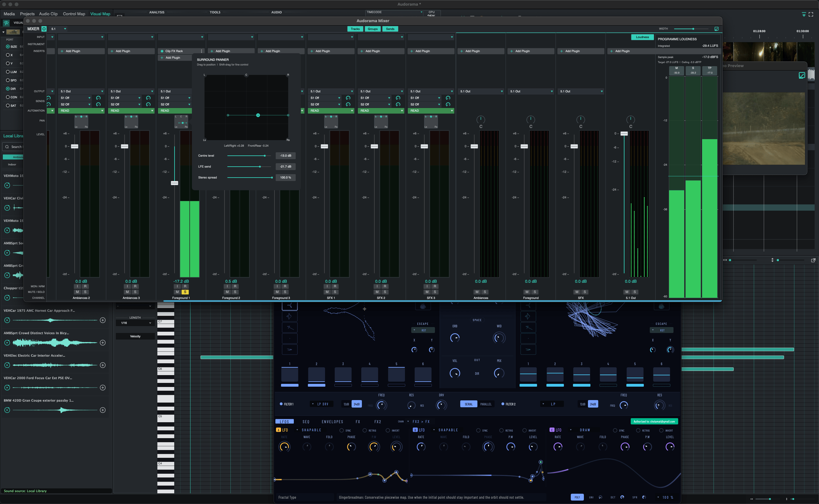Toggle solo on Foreground 1 channel
The width and height of the screenshot is (819, 504).
tap(185, 292)
